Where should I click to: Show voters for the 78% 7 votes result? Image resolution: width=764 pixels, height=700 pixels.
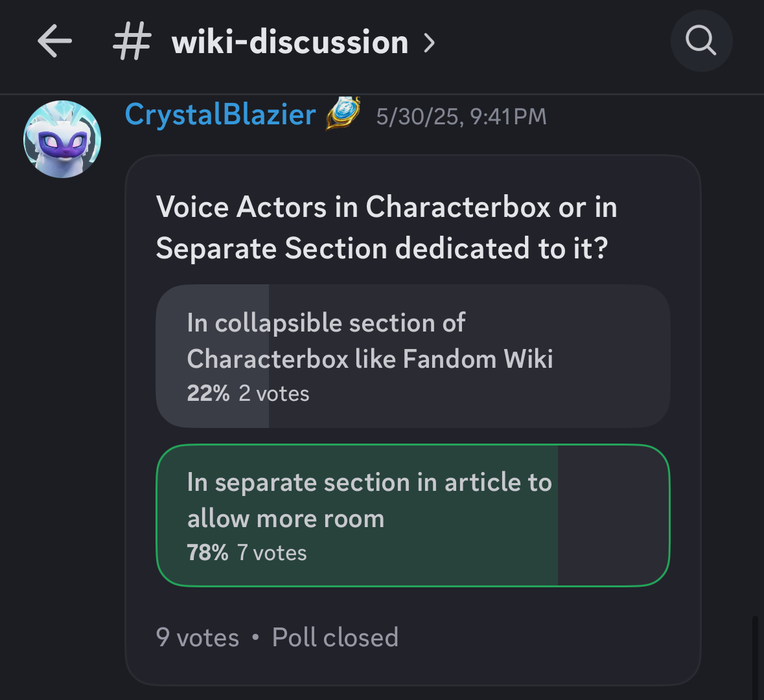click(x=247, y=553)
